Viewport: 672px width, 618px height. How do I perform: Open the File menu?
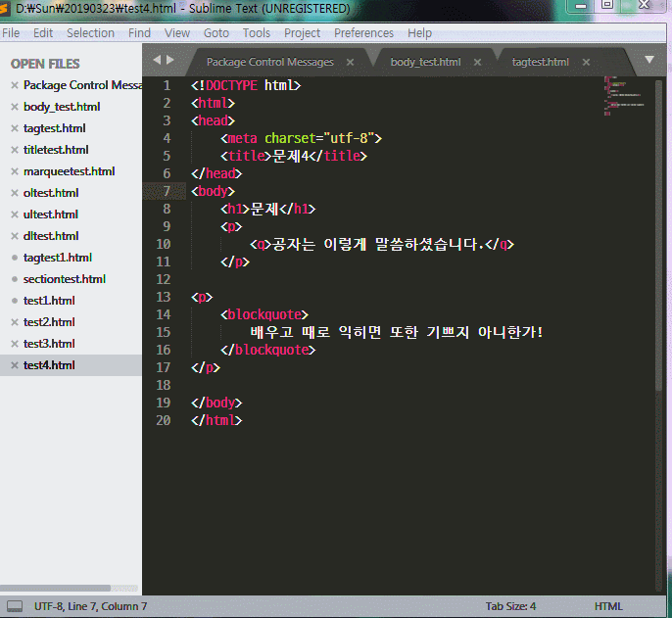point(11,33)
